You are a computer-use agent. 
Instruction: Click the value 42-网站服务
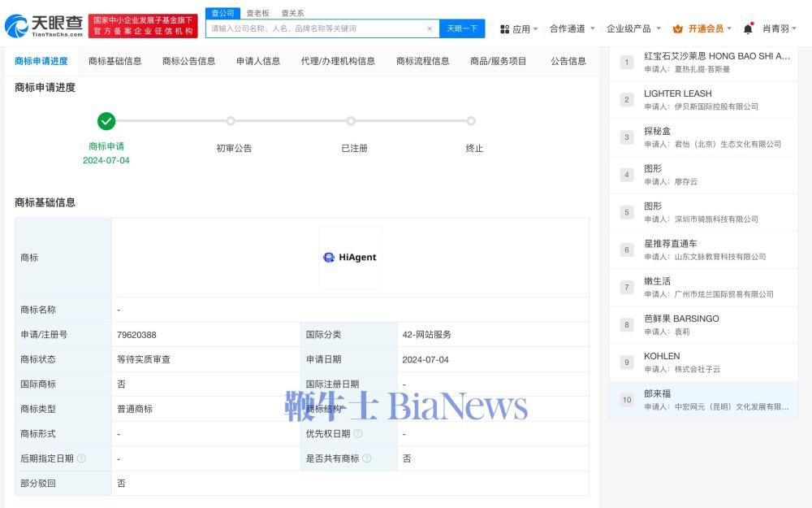click(x=426, y=335)
